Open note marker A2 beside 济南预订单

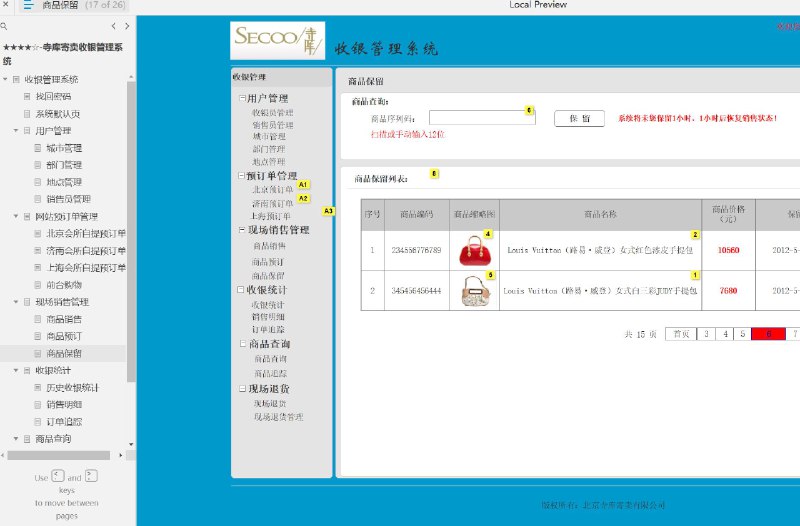point(303,198)
